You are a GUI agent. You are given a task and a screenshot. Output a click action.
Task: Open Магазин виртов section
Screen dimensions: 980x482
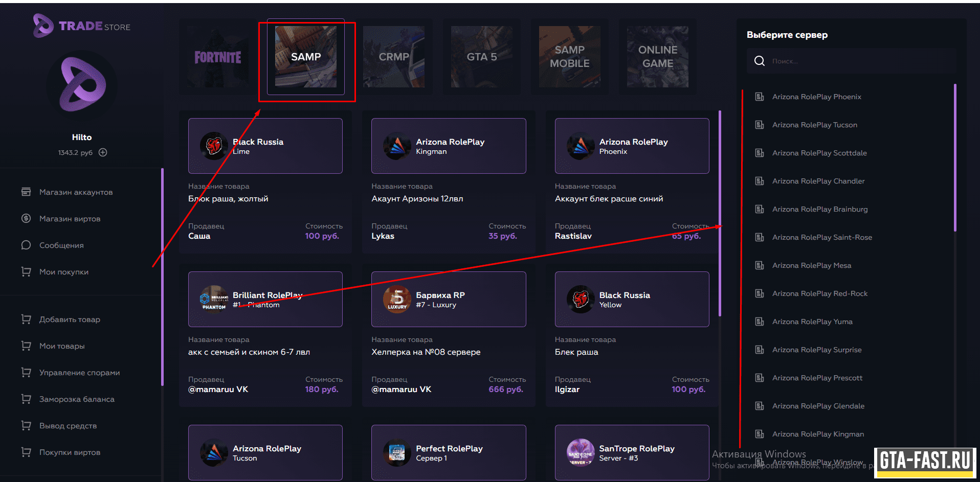70,219
